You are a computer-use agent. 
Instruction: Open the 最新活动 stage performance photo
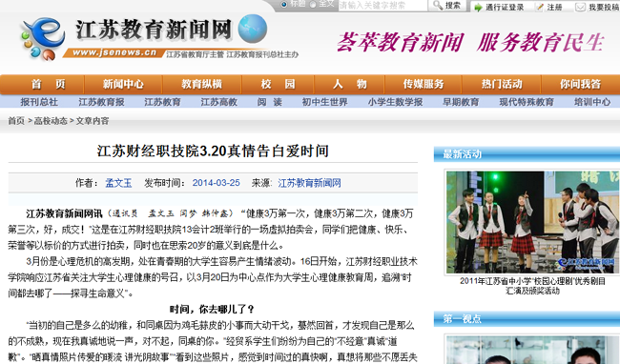(532, 222)
